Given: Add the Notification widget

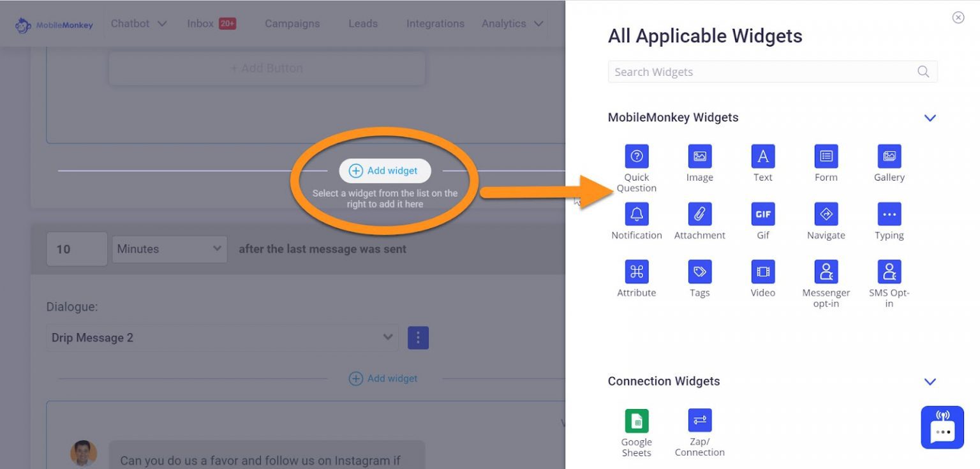Looking at the screenshot, I should click(x=636, y=214).
